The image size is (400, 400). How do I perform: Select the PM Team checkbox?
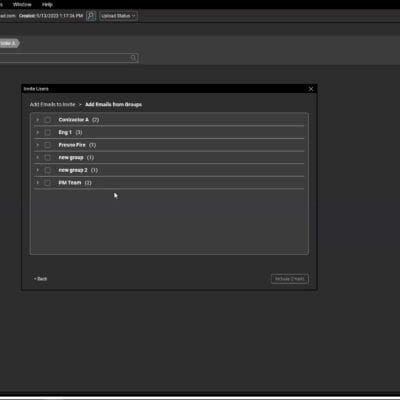tap(48, 183)
